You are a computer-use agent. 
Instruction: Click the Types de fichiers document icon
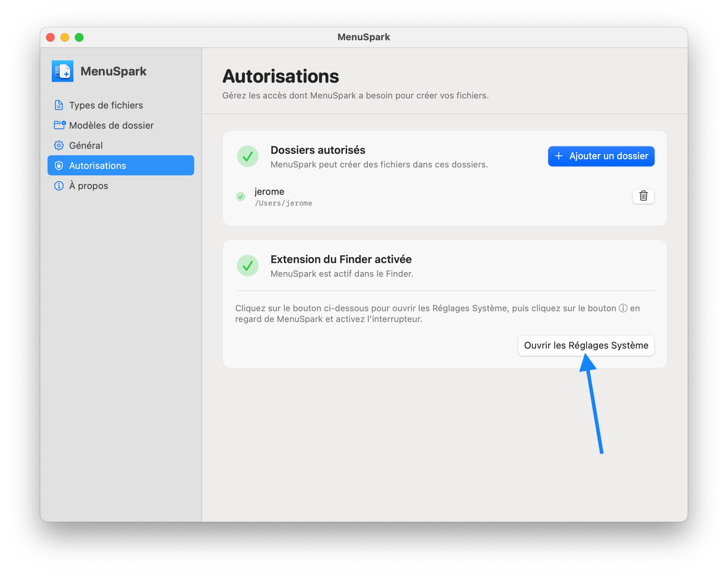click(59, 105)
